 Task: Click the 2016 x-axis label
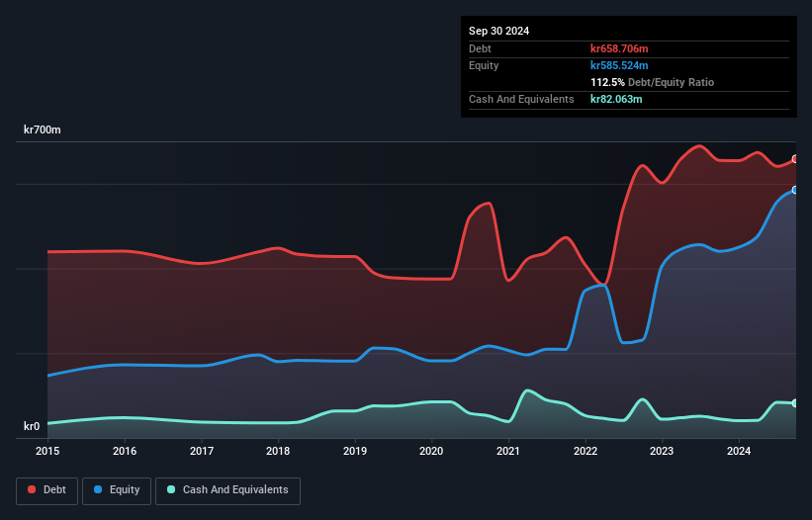125,451
